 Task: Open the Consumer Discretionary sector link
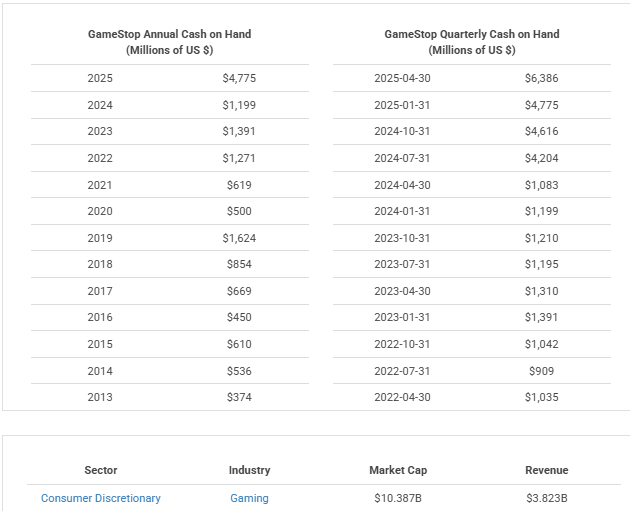click(100, 498)
